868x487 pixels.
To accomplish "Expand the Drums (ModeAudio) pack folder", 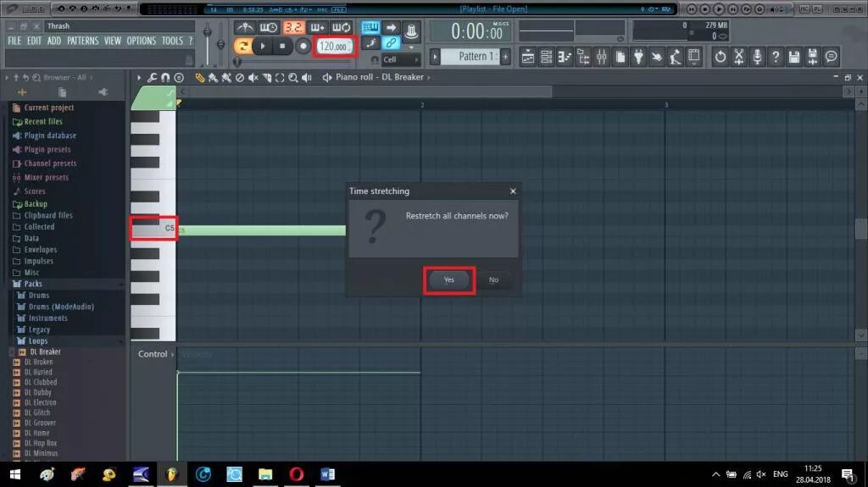I will pos(61,307).
